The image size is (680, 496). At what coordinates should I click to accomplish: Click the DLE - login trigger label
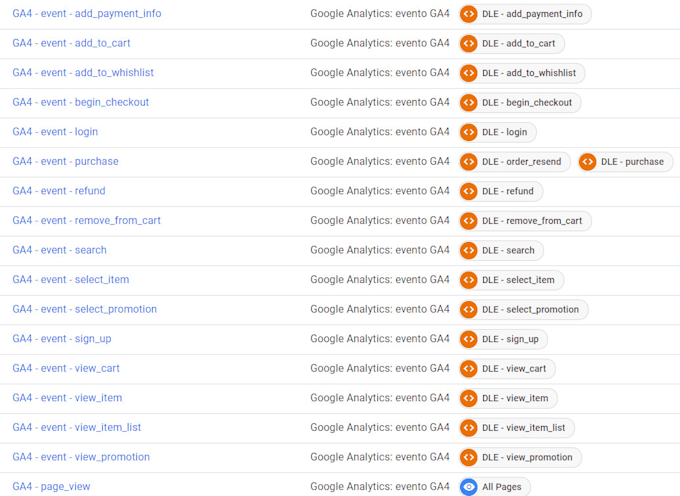(x=505, y=132)
